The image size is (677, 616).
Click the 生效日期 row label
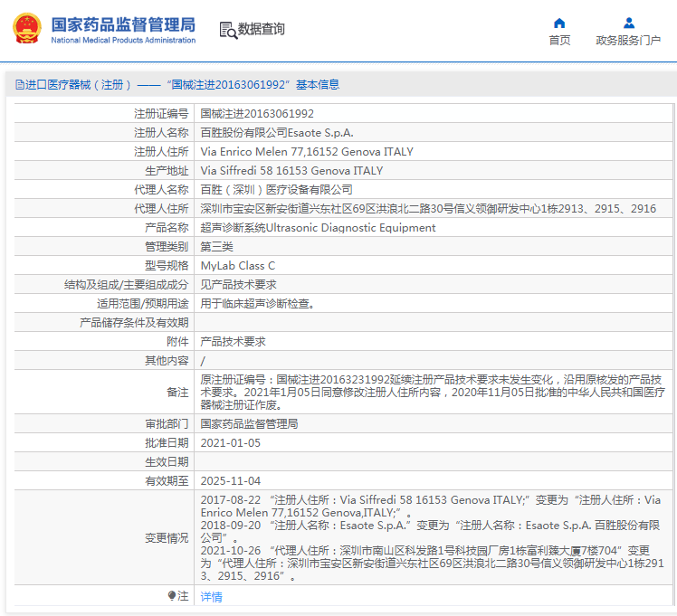(x=167, y=462)
